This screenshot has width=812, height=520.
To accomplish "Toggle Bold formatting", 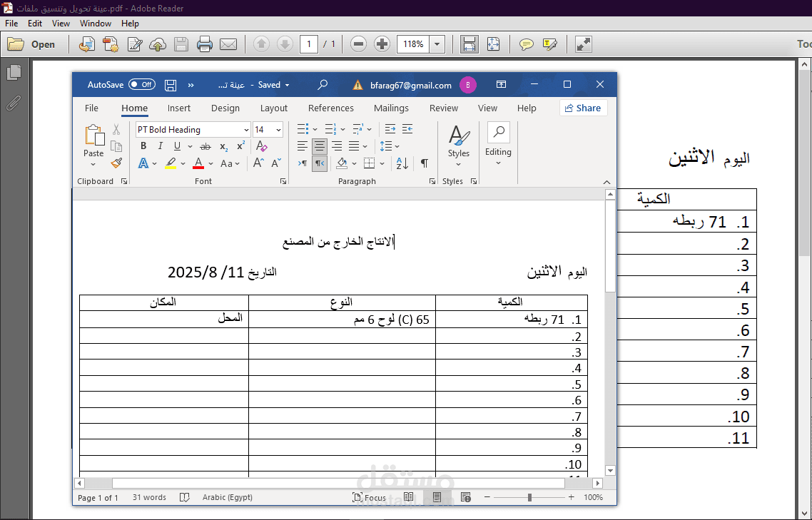I will 143,146.
